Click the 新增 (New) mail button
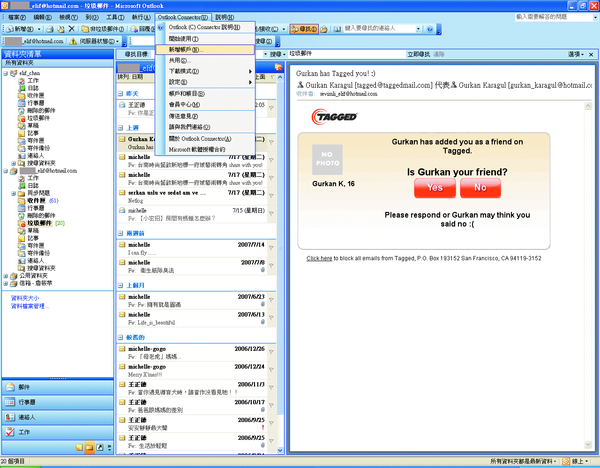Screen dimensions: 600x468 coord(21,29)
